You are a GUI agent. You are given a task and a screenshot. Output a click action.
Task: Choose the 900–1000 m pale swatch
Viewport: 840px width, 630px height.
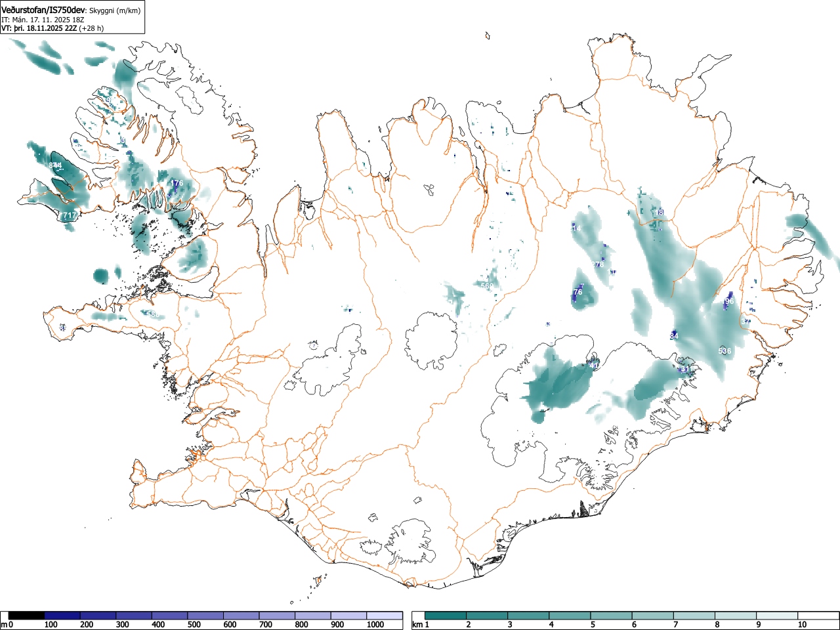[349, 616]
